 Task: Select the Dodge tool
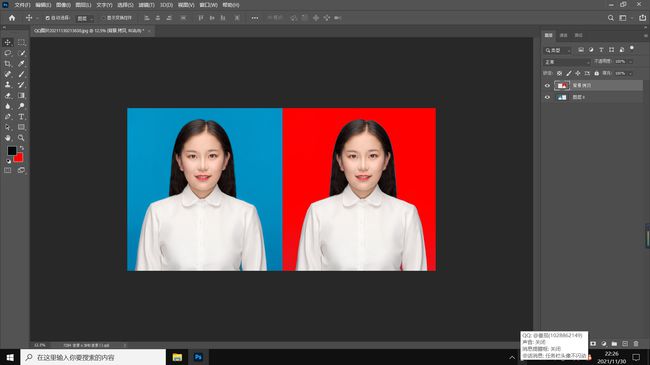[21, 106]
